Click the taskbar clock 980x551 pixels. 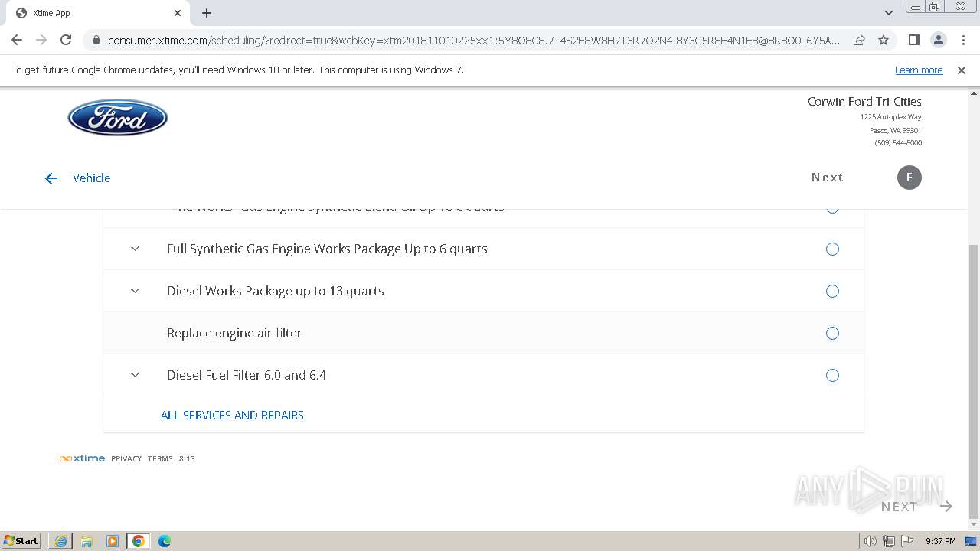(x=940, y=541)
